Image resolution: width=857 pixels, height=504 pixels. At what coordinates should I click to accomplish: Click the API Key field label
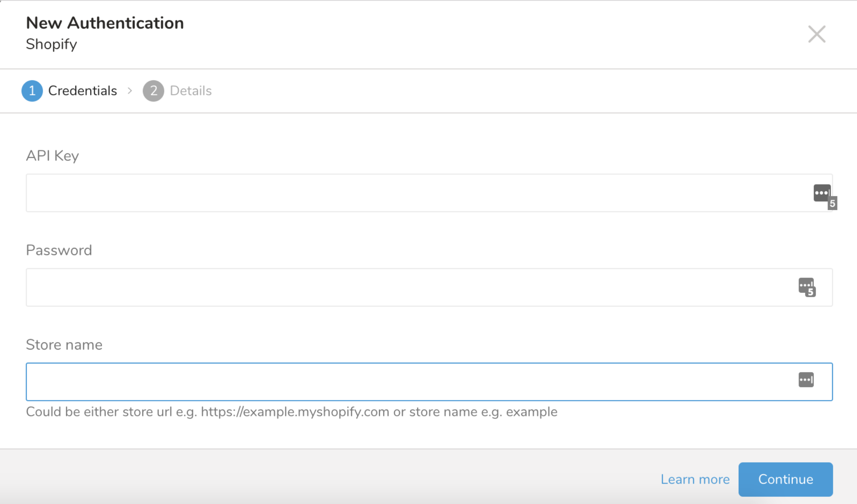(52, 156)
